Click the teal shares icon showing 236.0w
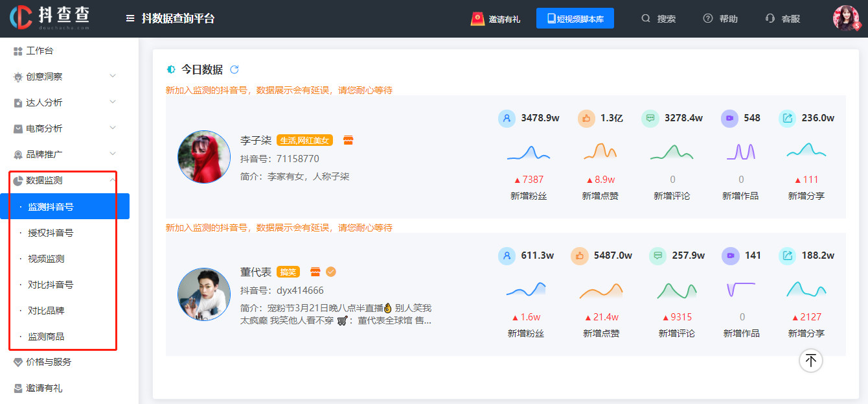 click(x=787, y=118)
